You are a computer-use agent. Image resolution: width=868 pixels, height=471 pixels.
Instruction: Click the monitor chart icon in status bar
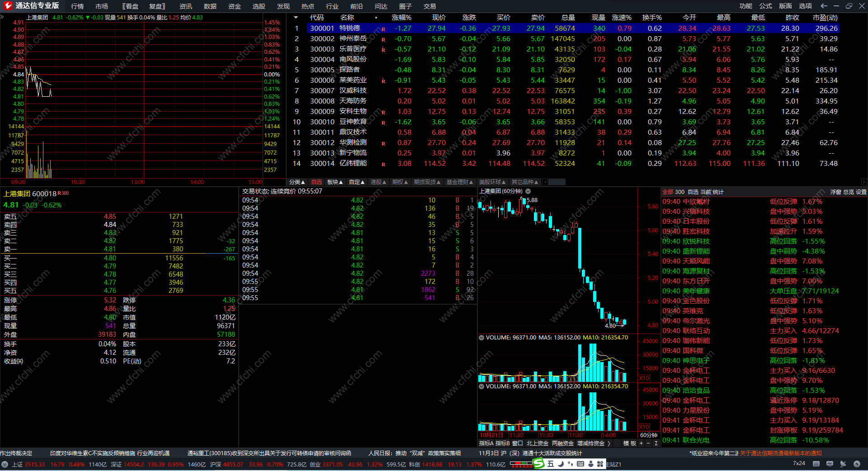[830, 464]
